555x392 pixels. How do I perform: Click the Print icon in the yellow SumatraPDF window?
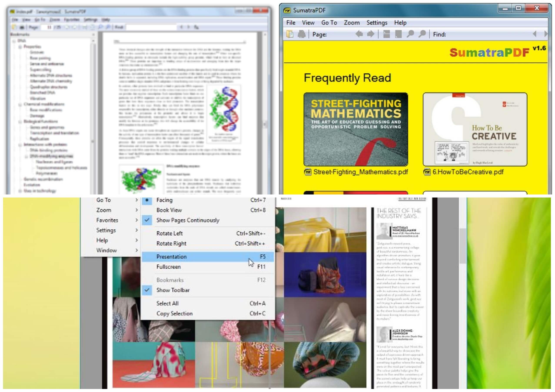pos(301,34)
